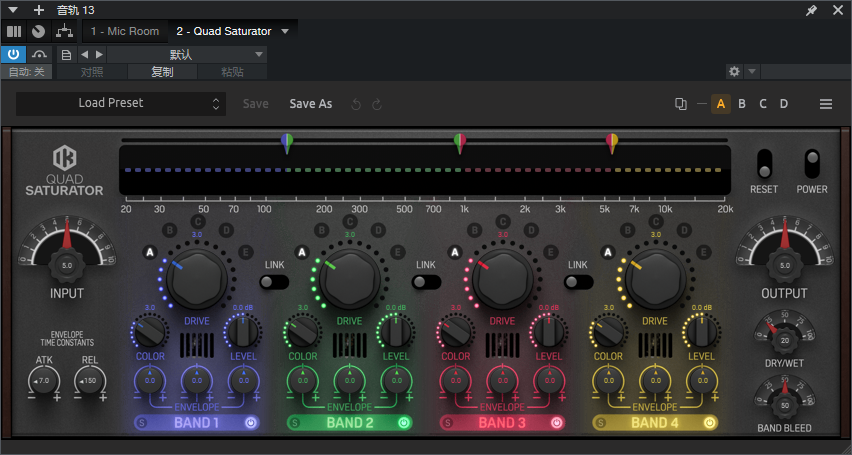The width and height of the screenshot is (852, 455).
Task: Go to previous preset arrow
Action: click(x=84, y=54)
